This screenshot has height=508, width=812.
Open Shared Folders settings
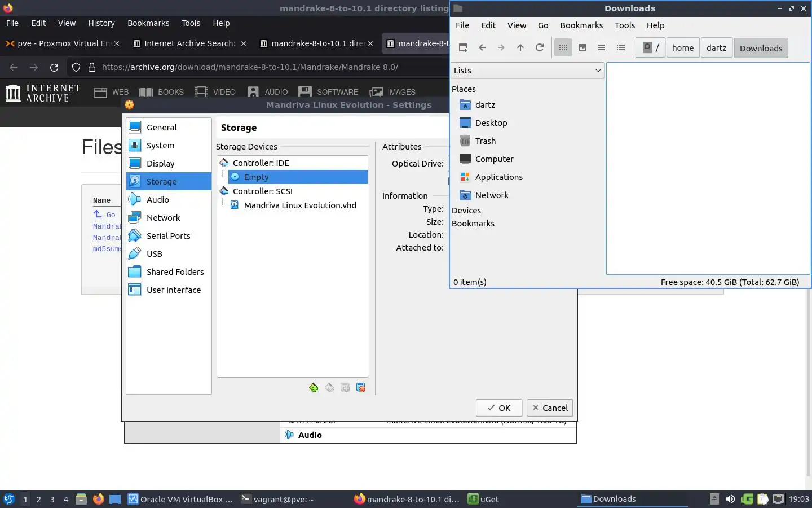click(169, 272)
